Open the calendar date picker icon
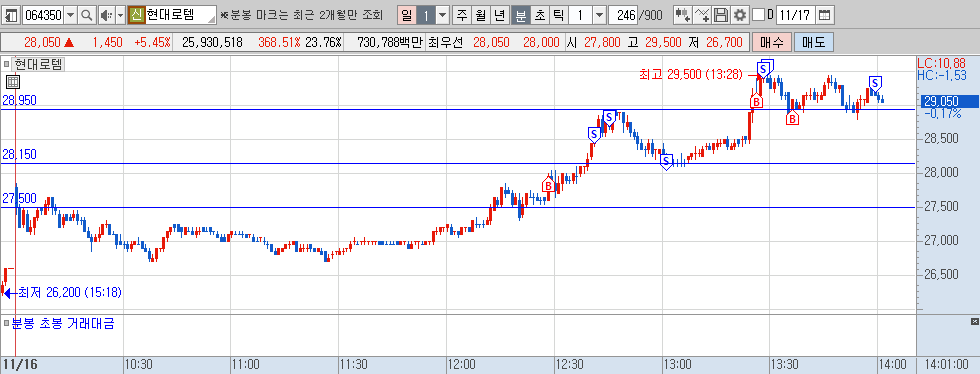The width and height of the screenshot is (980, 374). [825, 14]
